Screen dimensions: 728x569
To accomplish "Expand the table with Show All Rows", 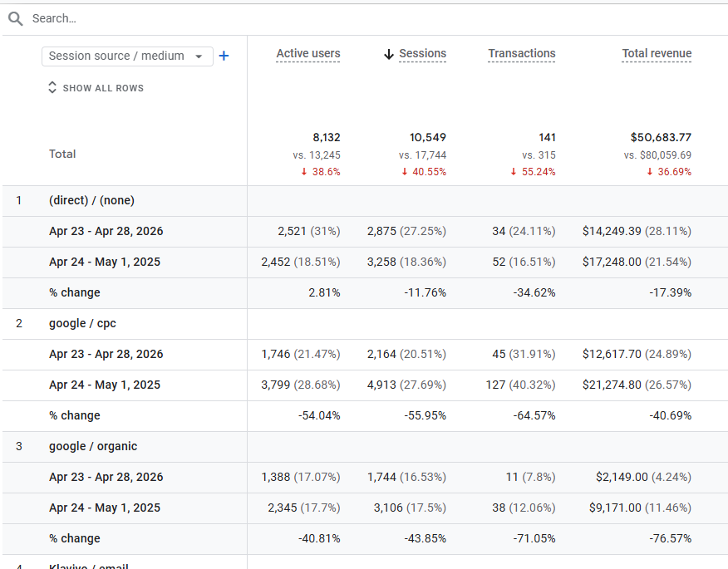I will pyautogui.click(x=96, y=88).
